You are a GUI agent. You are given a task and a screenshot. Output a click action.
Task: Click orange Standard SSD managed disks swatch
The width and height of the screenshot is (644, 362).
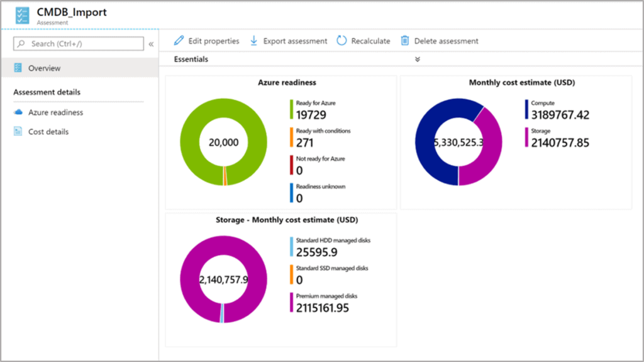coord(291,274)
